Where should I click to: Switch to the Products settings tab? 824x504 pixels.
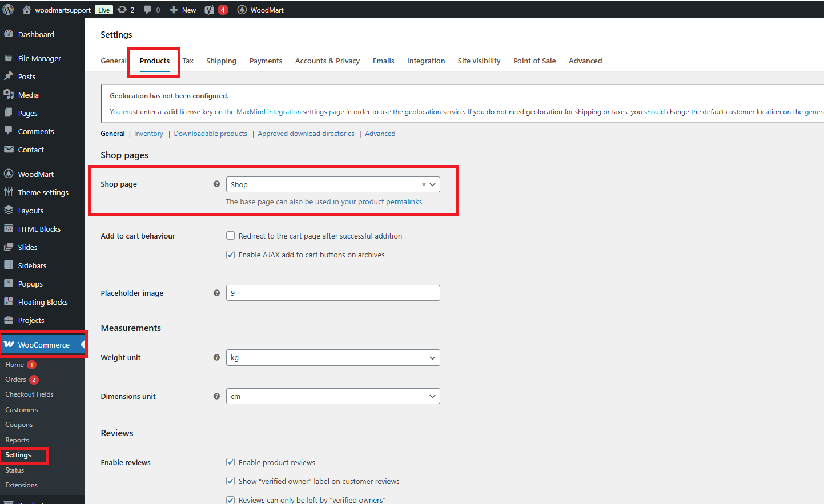pyautogui.click(x=155, y=61)
